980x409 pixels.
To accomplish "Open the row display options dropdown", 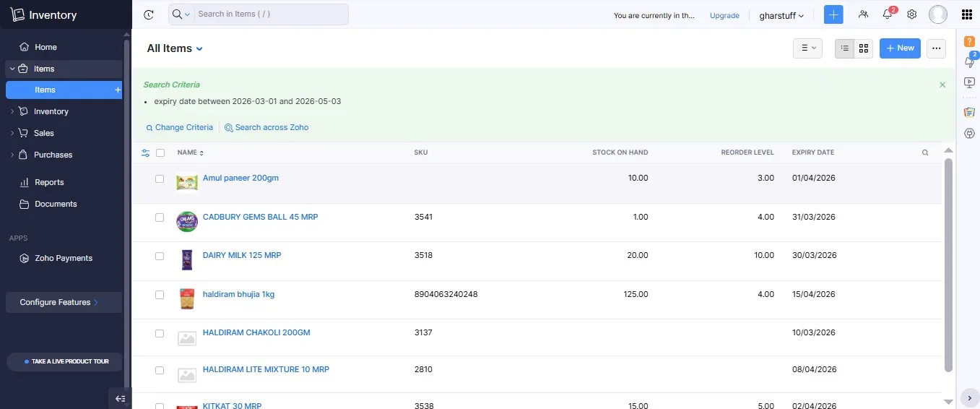I will [807, 48].
